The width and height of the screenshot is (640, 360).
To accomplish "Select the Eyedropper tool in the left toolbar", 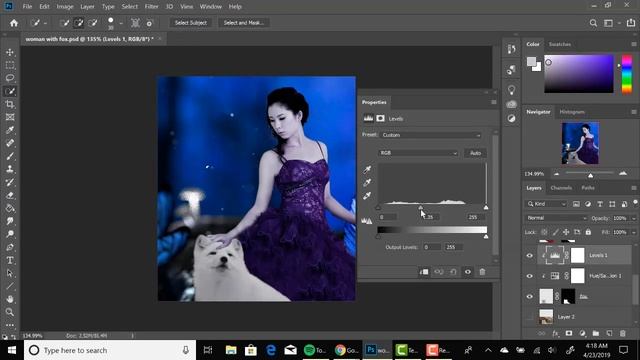I will pyautogui.click(x=10, y=130).
